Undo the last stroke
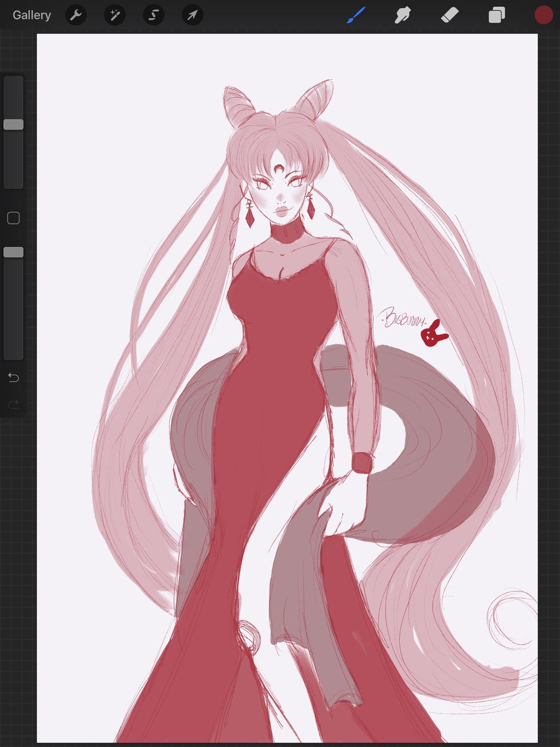This screenshot has height=747, width=560. [x=13, y=378]
